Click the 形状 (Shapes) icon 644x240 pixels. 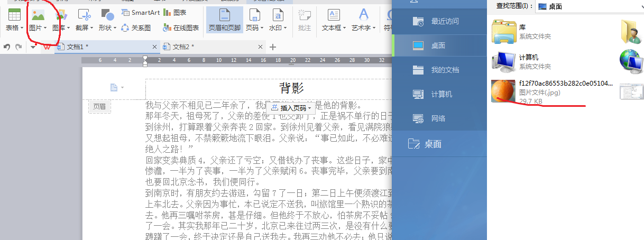107,15
